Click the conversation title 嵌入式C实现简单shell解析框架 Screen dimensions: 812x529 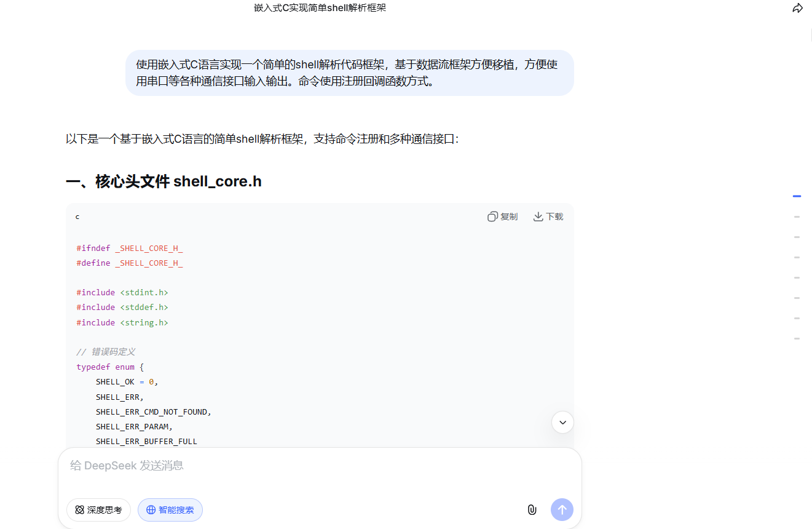click(320, 8)
